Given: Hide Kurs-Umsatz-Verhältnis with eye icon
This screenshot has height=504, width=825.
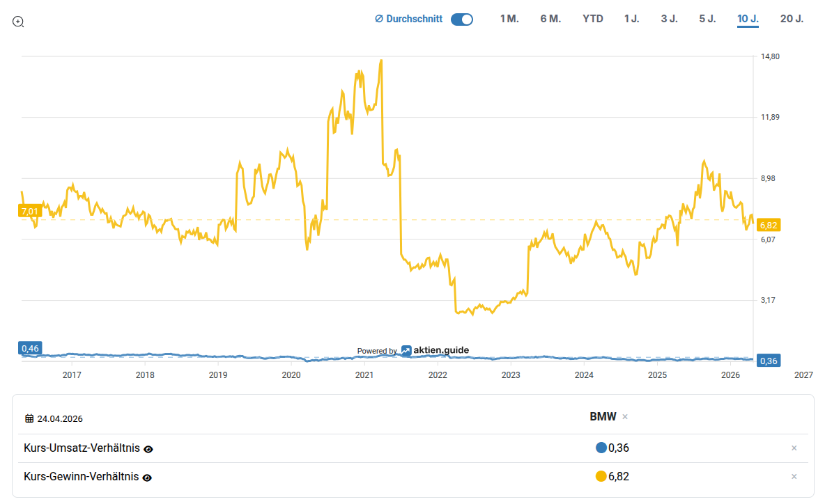Looking at the screenshot, I should pos(148,449).
